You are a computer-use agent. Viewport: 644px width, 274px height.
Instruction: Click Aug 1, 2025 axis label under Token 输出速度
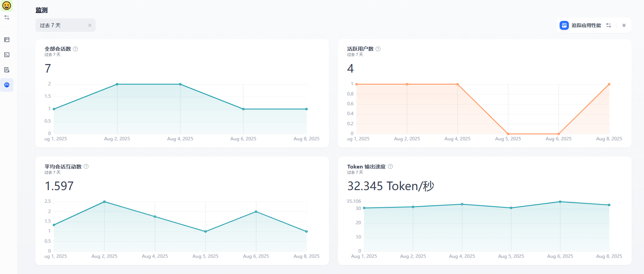364,256
